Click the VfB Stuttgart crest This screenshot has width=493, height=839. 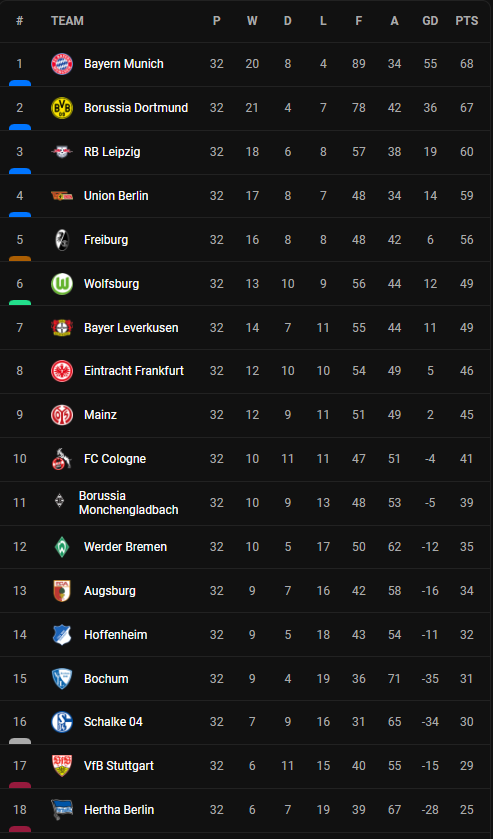tap(62, 766)
